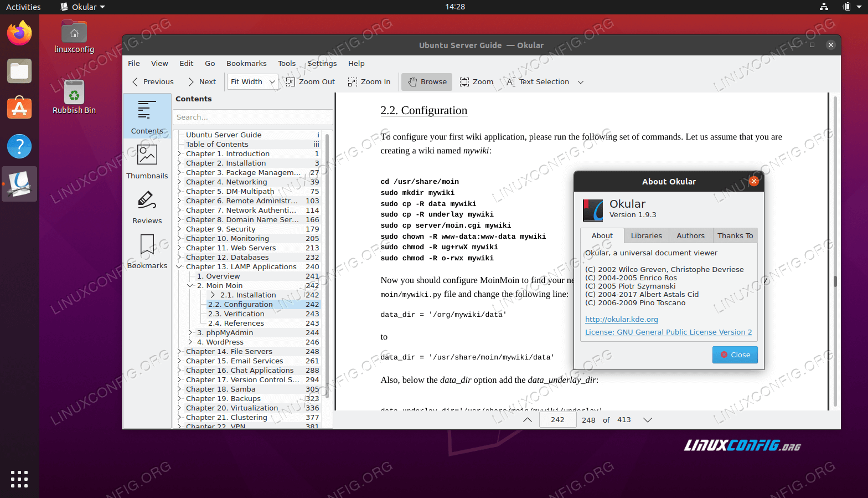This screenshot has height=498, width=868.
Task: Open the Bookmarks sidebar panel
Action: [x=147, y=251]
